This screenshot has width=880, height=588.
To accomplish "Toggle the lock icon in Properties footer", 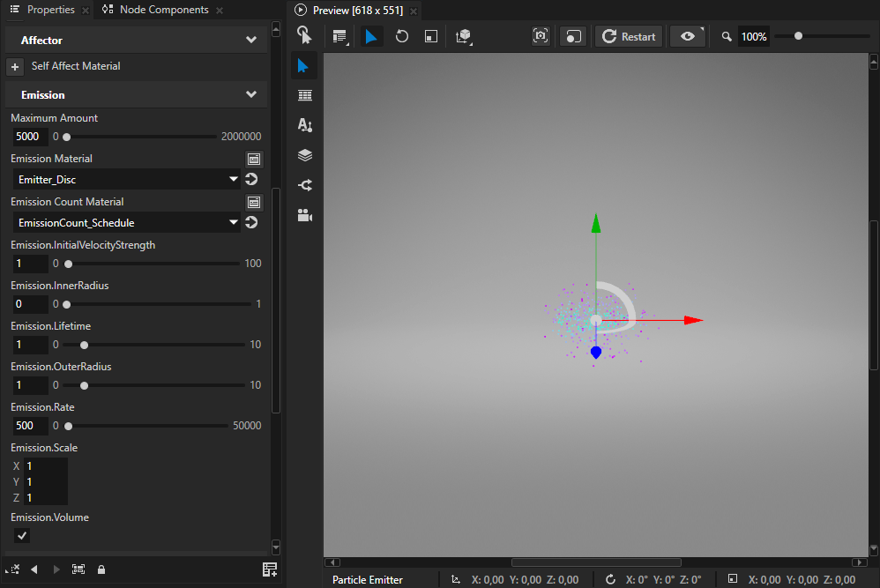I will [x=101, y=569].
